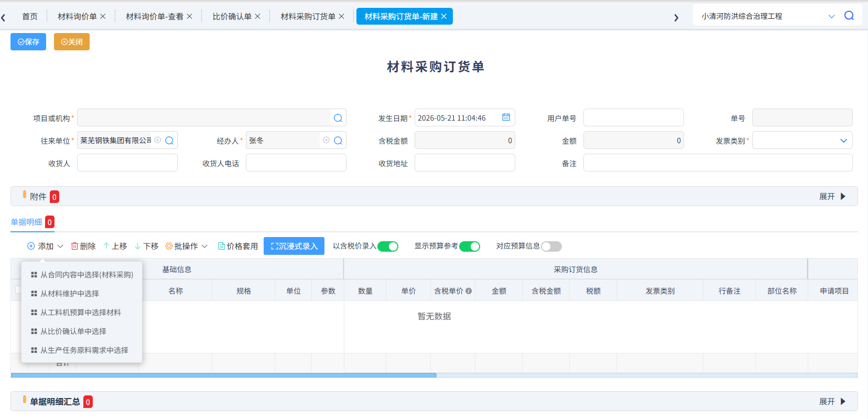Toggle the 显示预算参考 switch

click(x=470, y=246)
